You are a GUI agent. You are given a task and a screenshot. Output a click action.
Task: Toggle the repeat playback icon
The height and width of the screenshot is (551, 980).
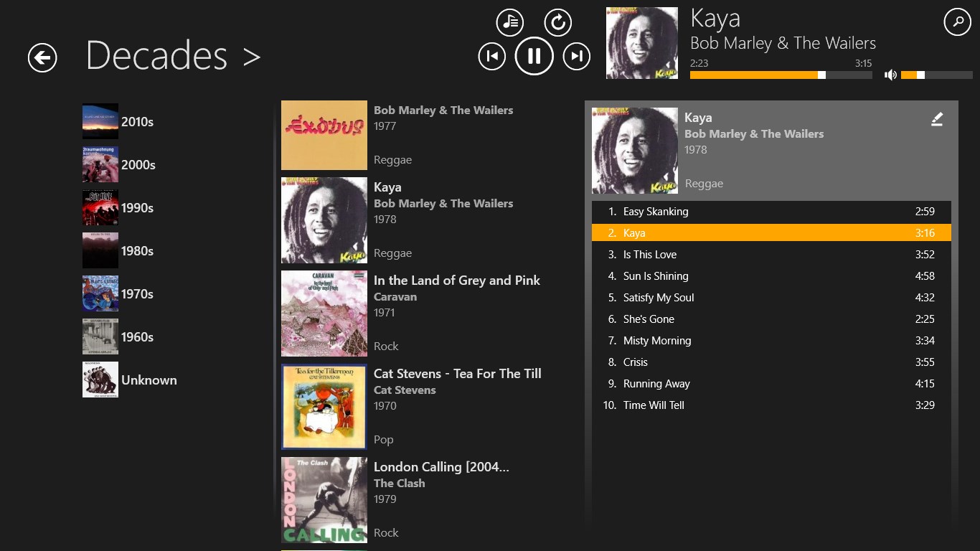pyautogui.click(x=557, y=23)
